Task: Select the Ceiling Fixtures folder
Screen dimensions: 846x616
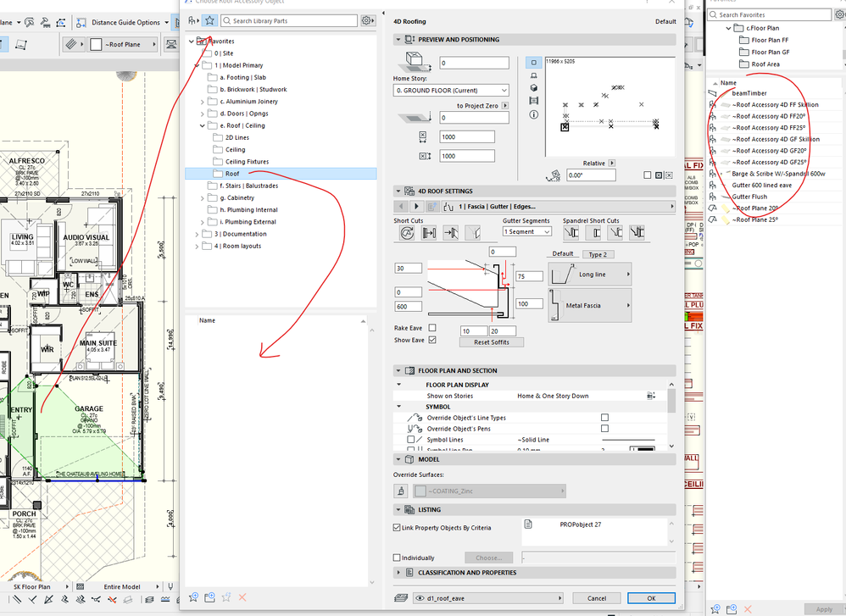Action: 247,161
